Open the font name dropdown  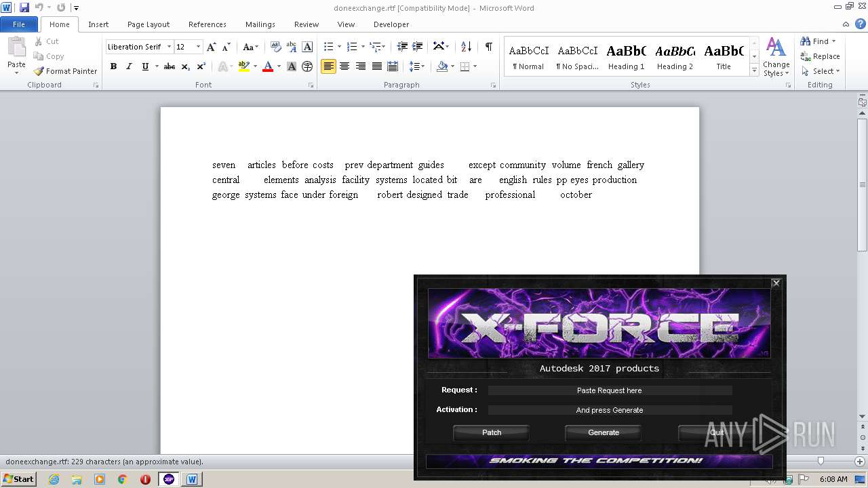(x=169, y=47)
